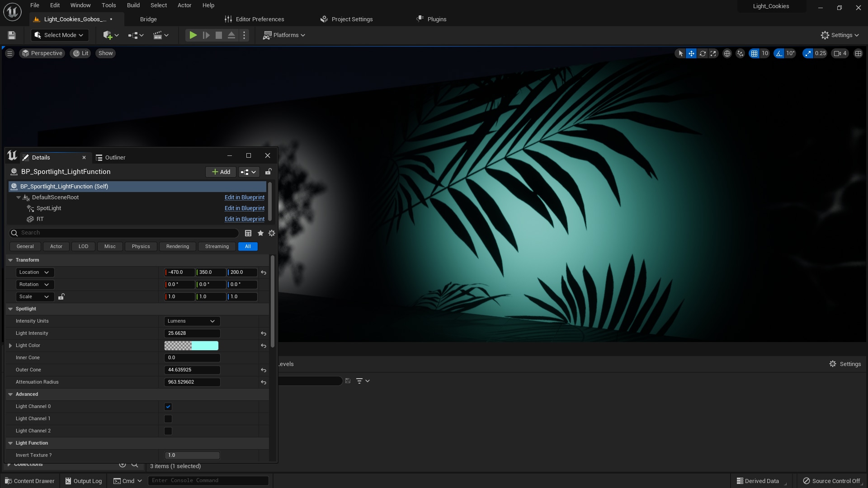This screenshot has width=868, height=488.
Task: Open the Content Drawer
Action: click(29, 480)
